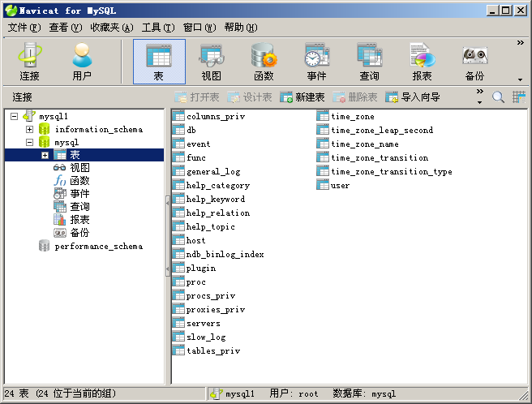This screenshot has height=404, width=532.
Task: Expand the information_schema node
Action: click(29, 129)
